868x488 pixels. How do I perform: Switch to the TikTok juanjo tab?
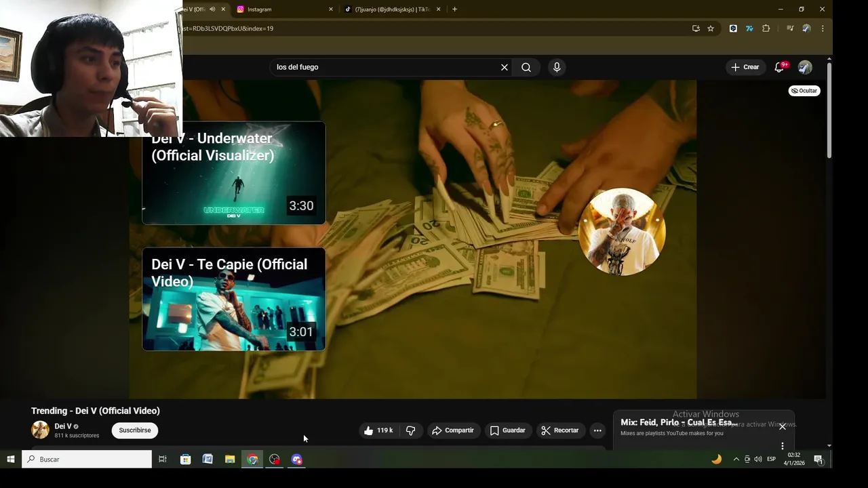[x=392, y=9]
